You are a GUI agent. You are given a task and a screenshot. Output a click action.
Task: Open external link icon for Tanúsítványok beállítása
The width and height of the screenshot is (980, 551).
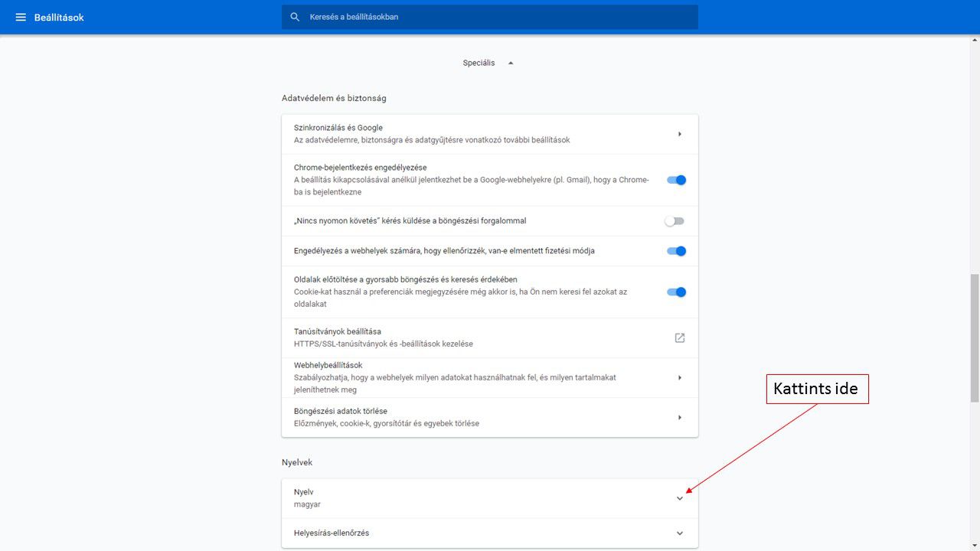(x=679, y=337)
